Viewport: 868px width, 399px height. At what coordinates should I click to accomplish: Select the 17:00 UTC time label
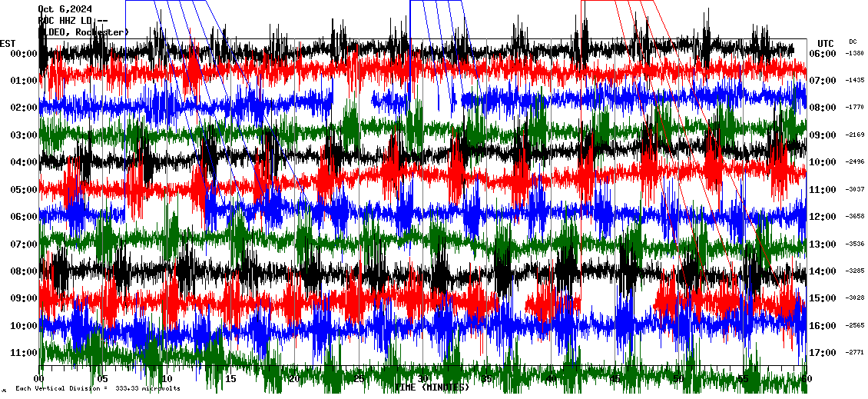[821, 353]
